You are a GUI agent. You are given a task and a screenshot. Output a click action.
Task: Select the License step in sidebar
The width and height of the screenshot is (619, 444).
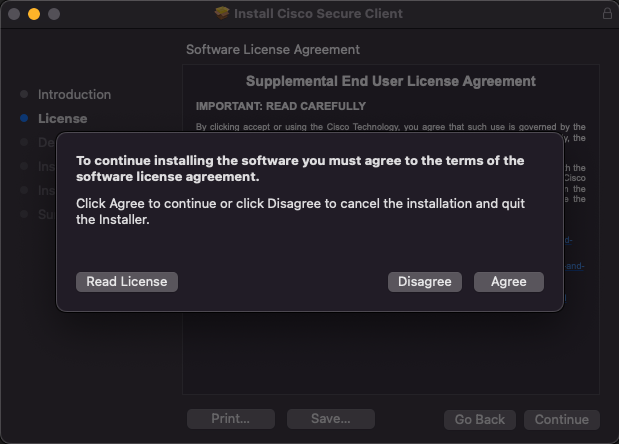click(62, 118)
